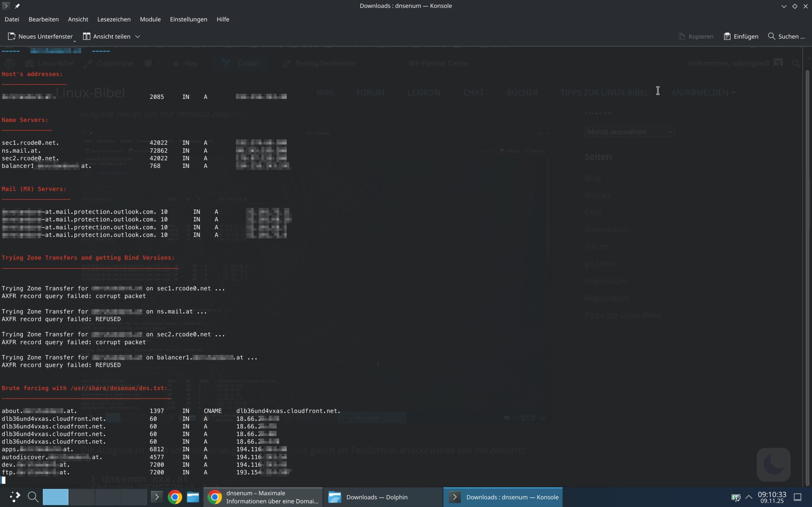Switch to the second virtual desktop in pager
Image resolution: width=812 pixels, height=507 pixels.
coord(82,497)
